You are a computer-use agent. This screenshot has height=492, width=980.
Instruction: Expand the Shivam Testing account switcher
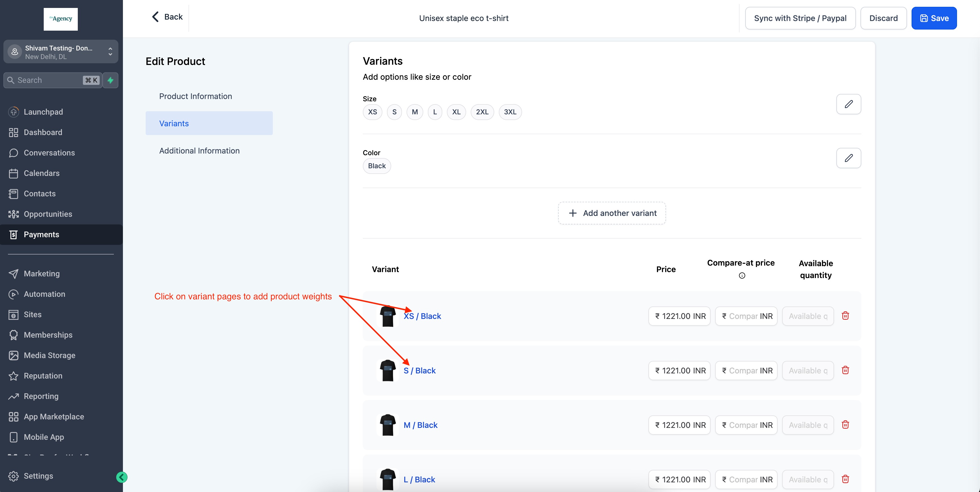pyautogui.click(x=61, y=52)
